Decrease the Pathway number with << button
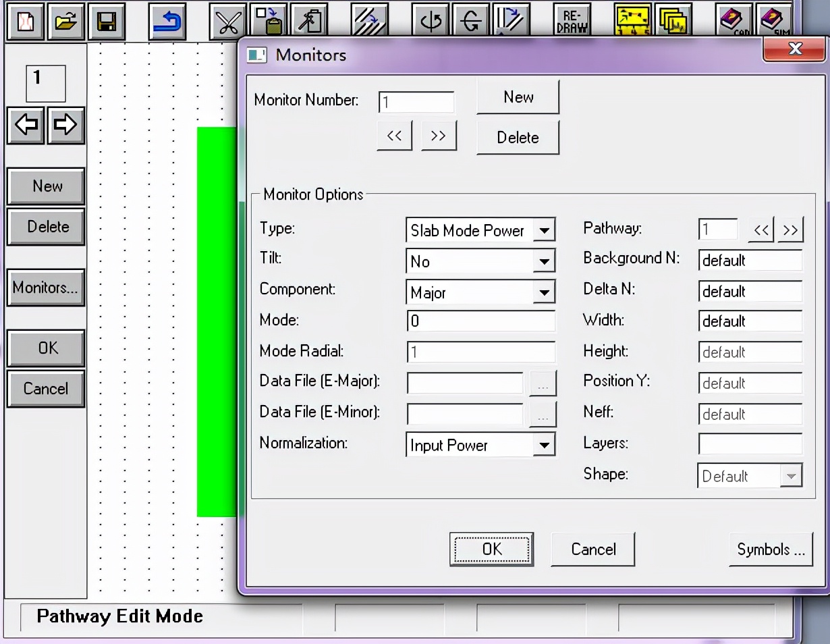 (761, 230)
